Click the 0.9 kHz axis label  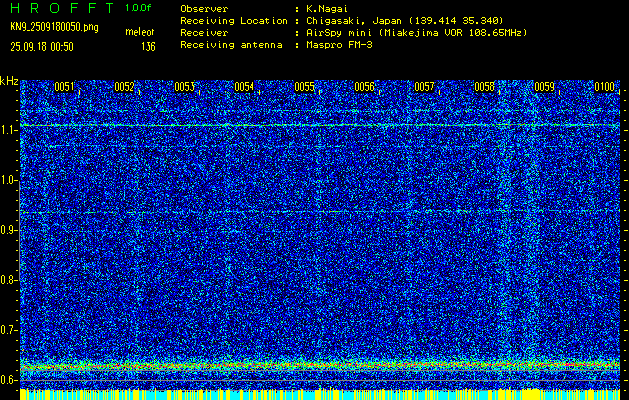pos(7,230)
